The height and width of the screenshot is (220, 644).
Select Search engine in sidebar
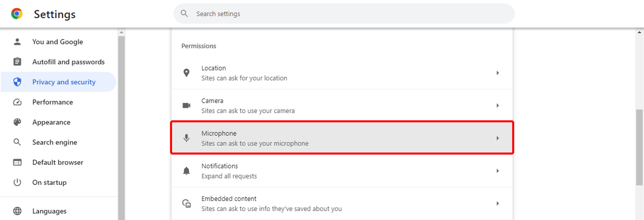pyautogui.click(x=55, y=142)
